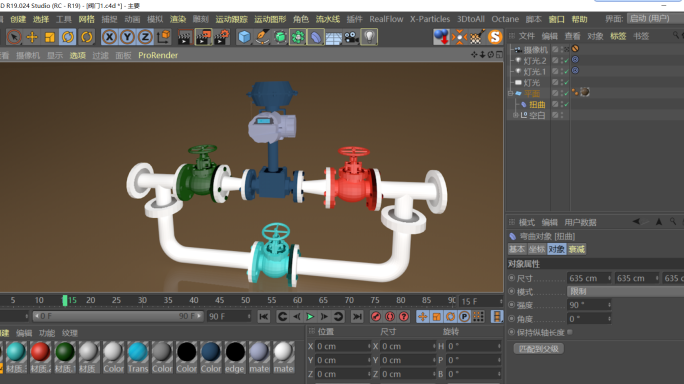Activate the Scale tool in the top toolbar
The width and height of the screenshot is (684, 384).
pos(50,37)
